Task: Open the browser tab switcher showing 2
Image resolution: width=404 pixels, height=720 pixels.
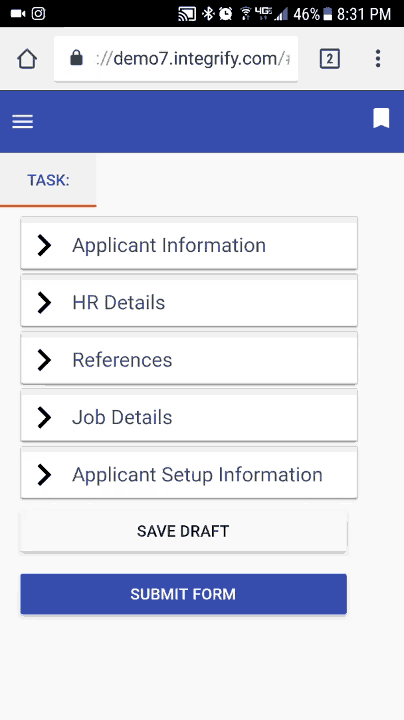Action: pos(330,59)
